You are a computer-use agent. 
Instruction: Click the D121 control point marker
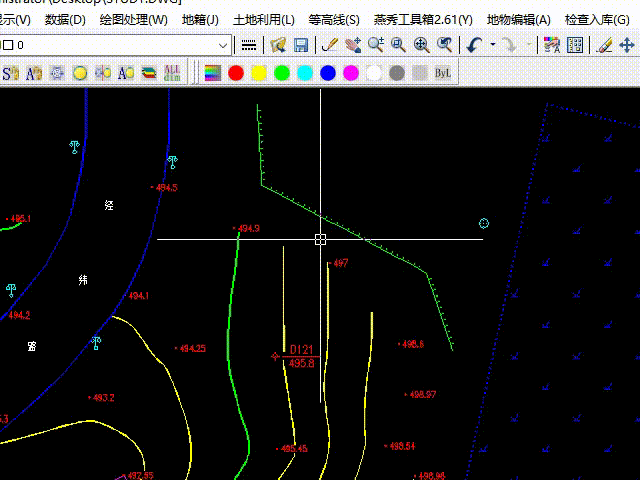pos(277,356)
